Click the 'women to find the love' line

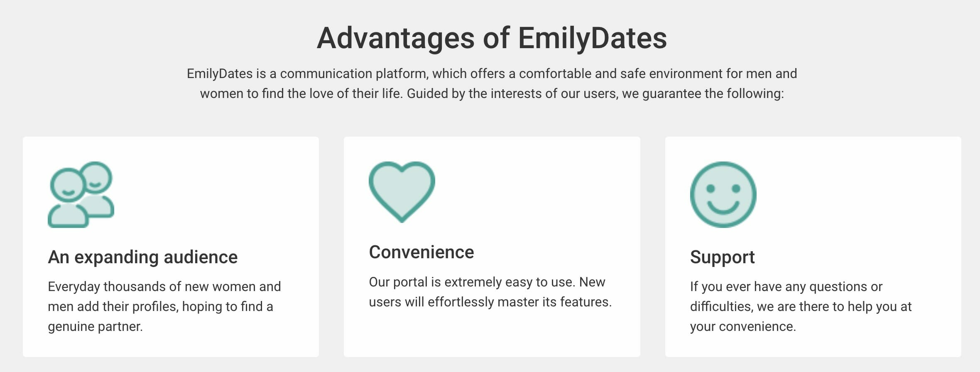(x=492, y=93)
